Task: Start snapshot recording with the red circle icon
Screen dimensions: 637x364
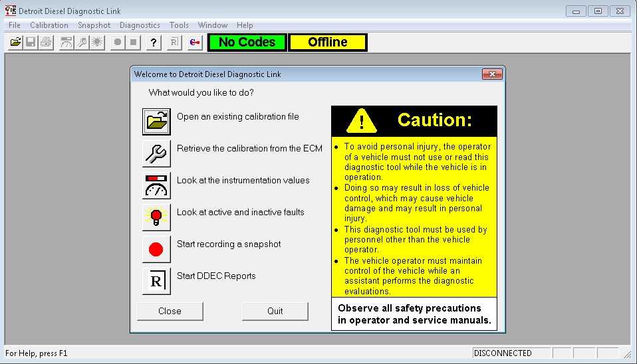Action: (156, 249)
